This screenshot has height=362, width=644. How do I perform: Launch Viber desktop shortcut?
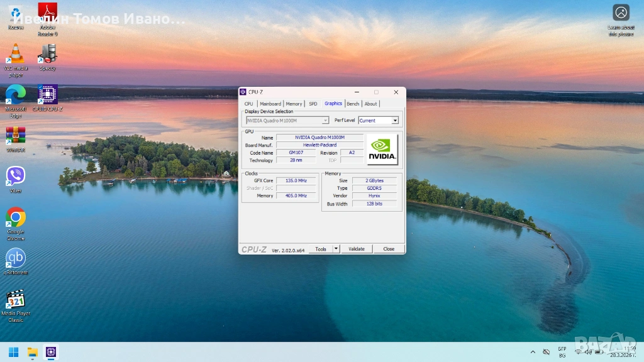pos(16,177)
